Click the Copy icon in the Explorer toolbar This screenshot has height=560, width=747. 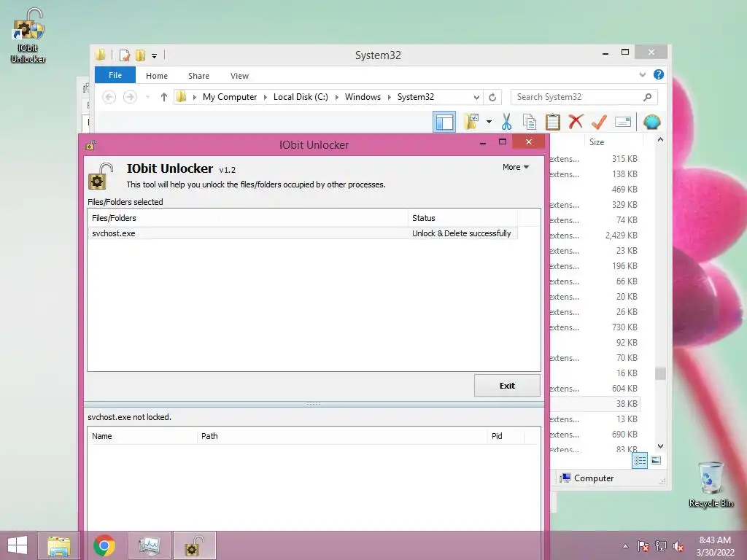pyautogui.click(x=530, y=122)
